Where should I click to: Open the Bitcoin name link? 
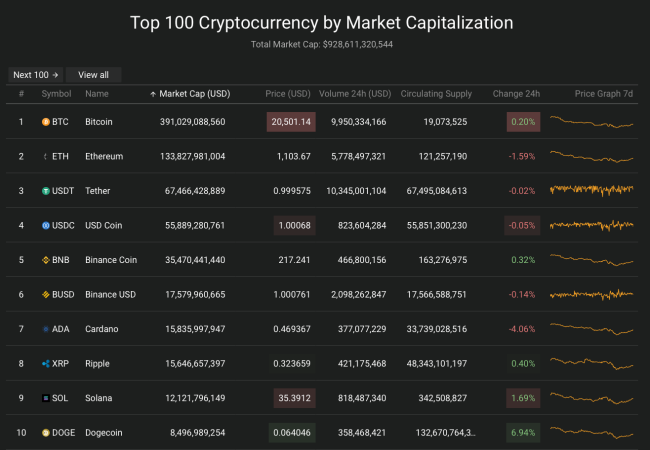[99, 122]
